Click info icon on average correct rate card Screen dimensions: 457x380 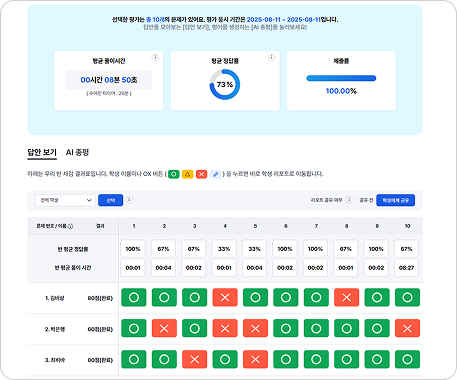point(272,57)
